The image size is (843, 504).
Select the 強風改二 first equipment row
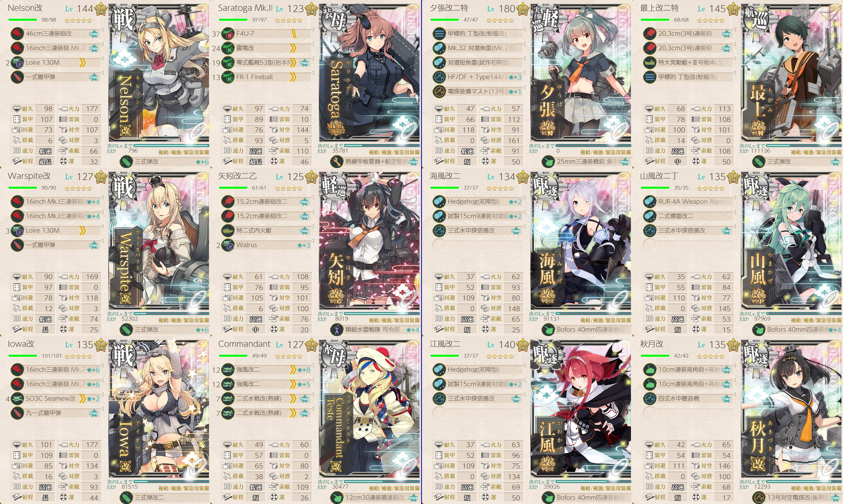point(266,370)
